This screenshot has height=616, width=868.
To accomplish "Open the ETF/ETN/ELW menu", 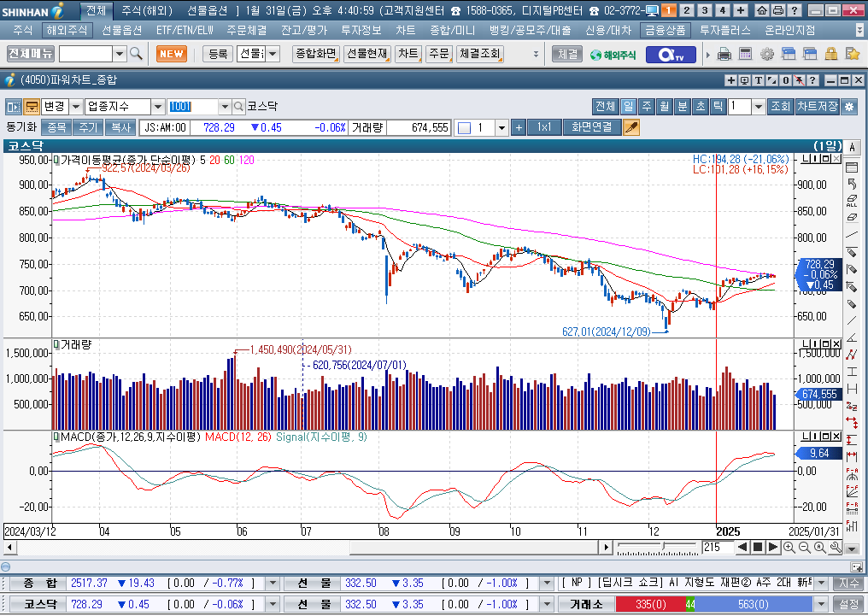I will 185,30.
